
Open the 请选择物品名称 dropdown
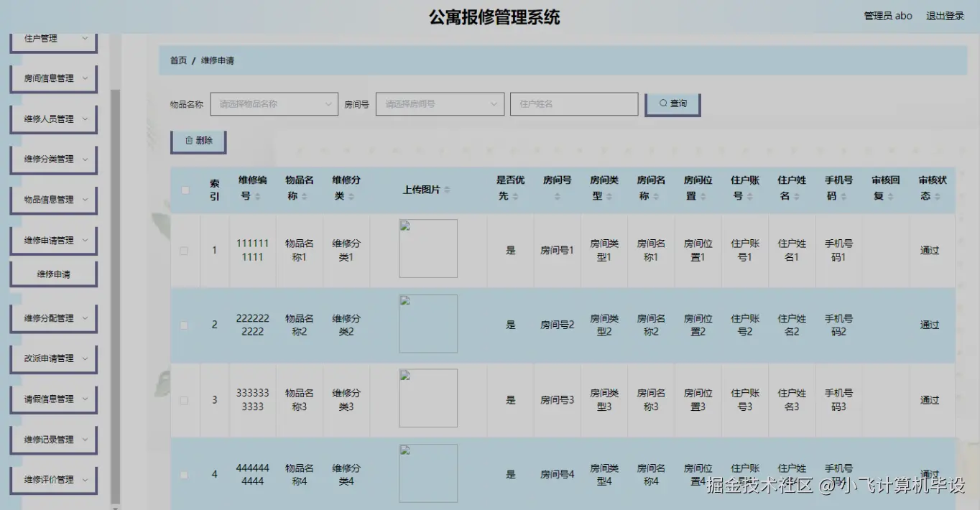tap(273, 103)
